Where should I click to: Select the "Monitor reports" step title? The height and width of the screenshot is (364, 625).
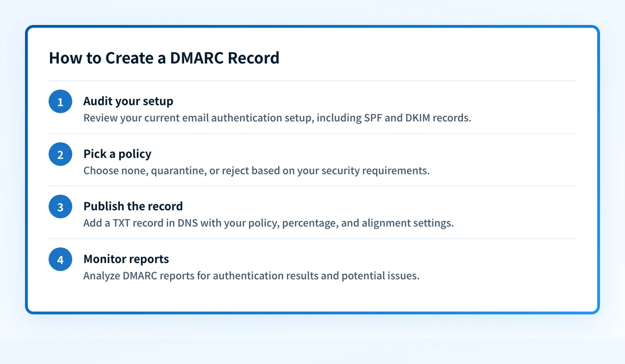coord(126,259)
